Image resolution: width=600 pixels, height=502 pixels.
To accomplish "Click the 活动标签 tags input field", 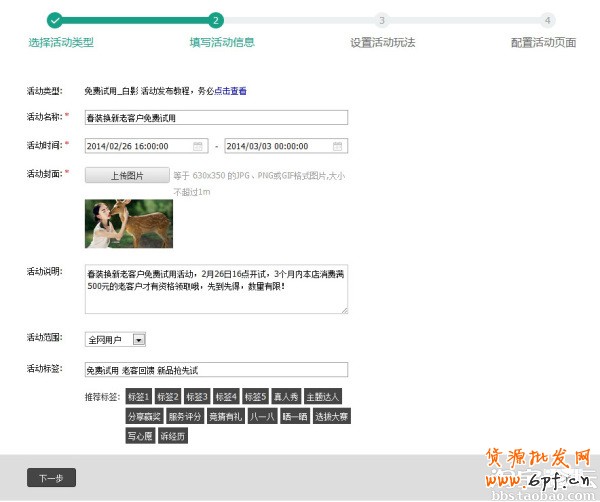I will coord(216,369).
